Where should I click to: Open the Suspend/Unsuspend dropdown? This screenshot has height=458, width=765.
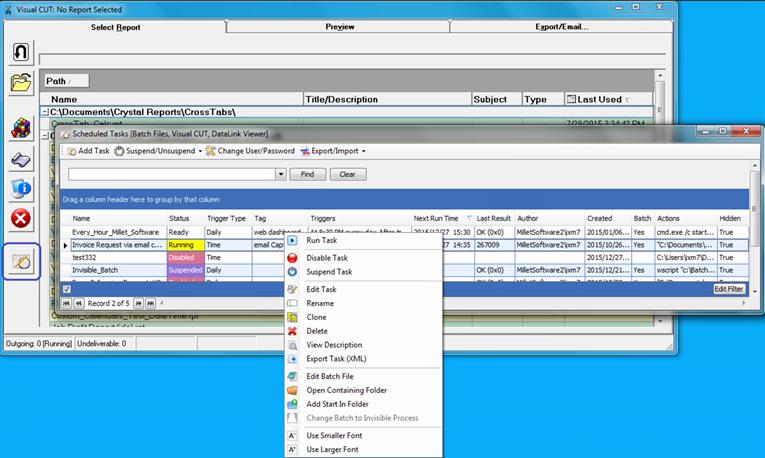[158, 151]
